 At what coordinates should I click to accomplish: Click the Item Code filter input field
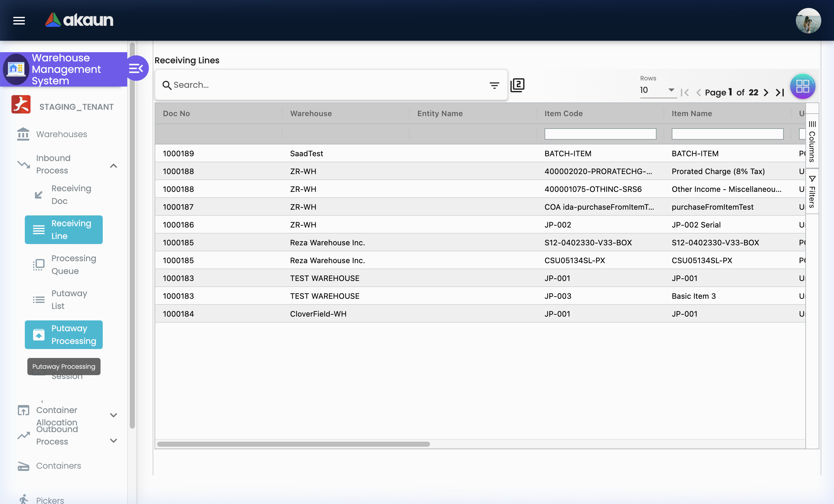point(600,134)
